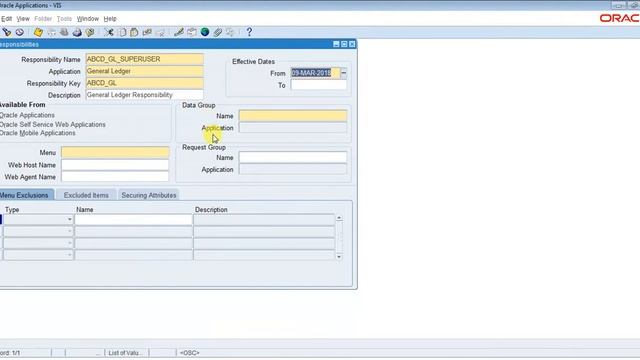Save the record with the yellow Save icon
The width and height of the screenshot is (640, 360).
click(x=38, y=32)
